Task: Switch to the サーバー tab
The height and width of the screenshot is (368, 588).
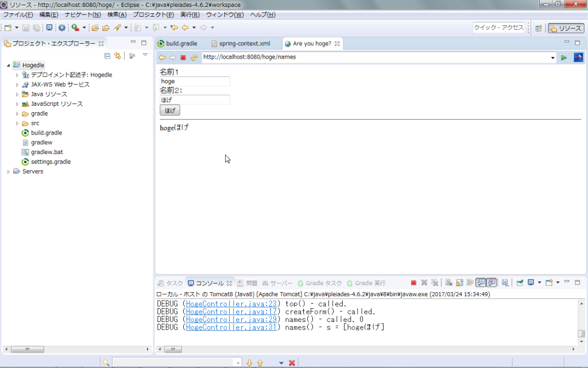Action: pyautogui.click(x=277, y=283)
